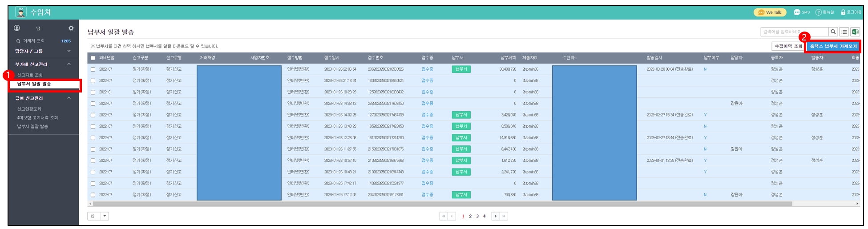Image resolution: width=868 pixels, height=229 pixels.
Task: Click the user profile icon in sidebar
Action: [17, 28]
